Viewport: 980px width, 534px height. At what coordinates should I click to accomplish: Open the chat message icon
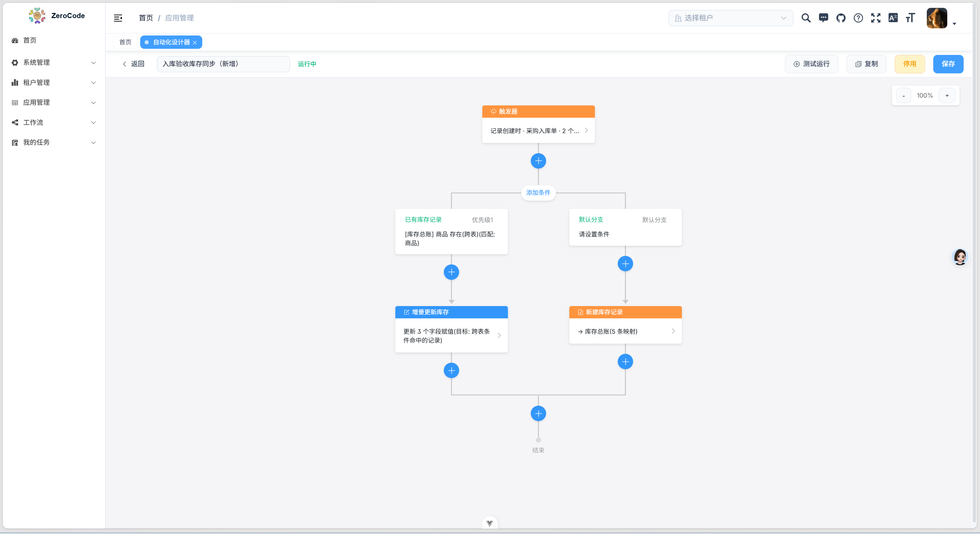pyautogui.click(x=823, y=18)
